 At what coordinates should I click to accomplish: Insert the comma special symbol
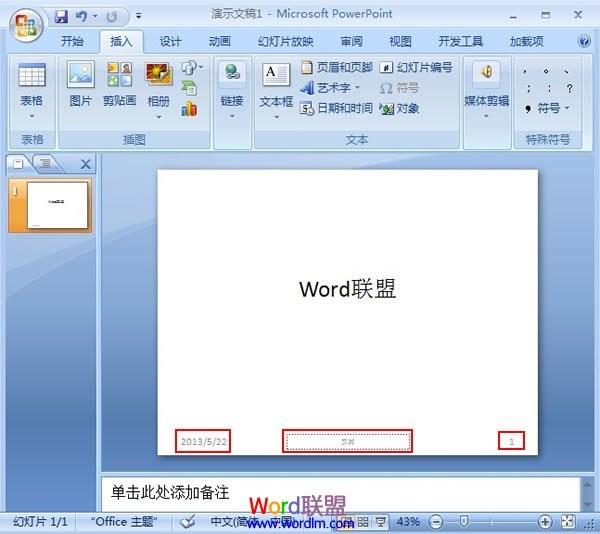[x=525, y=71]
